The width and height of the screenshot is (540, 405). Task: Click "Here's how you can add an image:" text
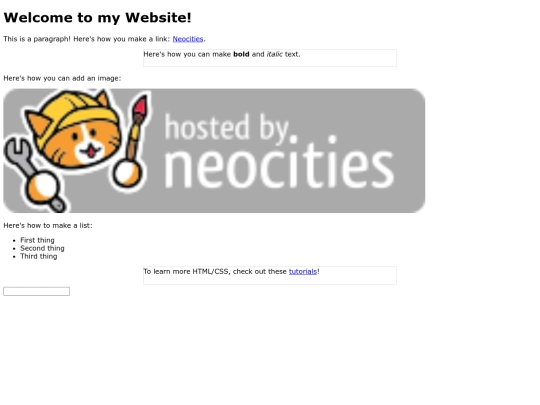[x=62, y=78]
